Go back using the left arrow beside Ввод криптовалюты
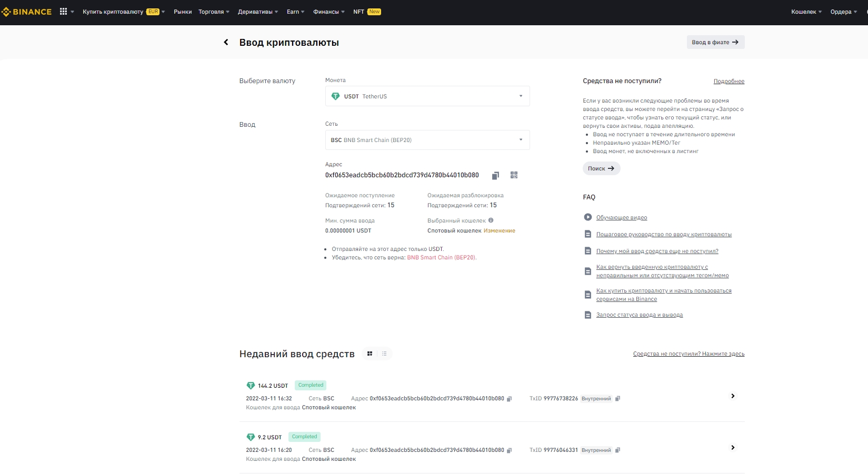 (x=226, y=42)
